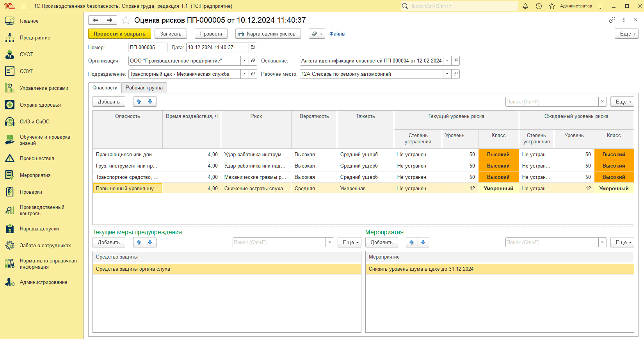Viewport: 644px width, 339px height.
Task: Navigate back with left arrow button
Action: pos(96,20)
